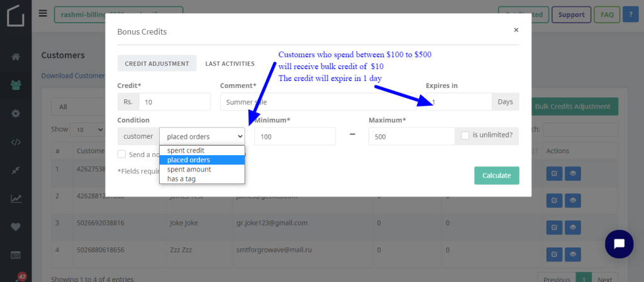View customer row 3 with eye icon
Viewport: 644px width, 282px height.
tap(572, 227)
